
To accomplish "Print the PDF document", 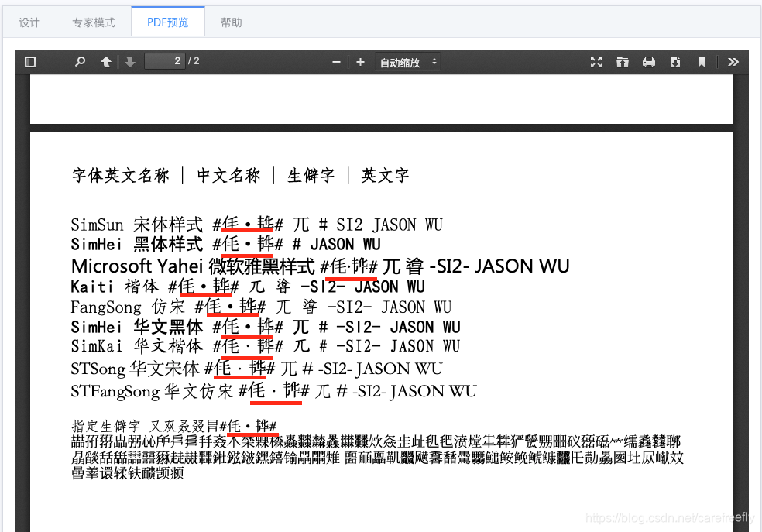I will pos(649,62).
